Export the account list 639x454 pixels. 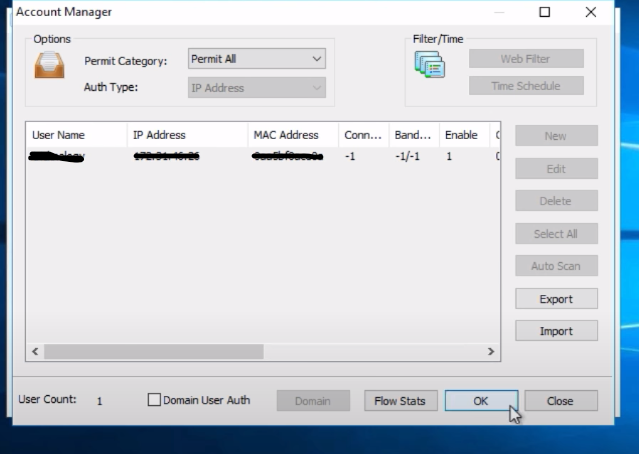[556, 299]
